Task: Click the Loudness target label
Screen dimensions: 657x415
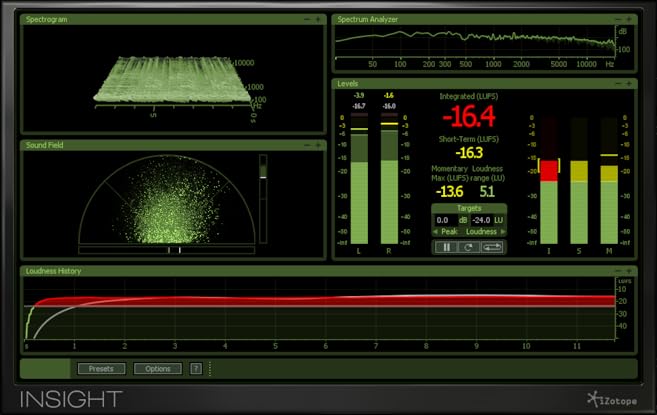Action: coord(481,231)
